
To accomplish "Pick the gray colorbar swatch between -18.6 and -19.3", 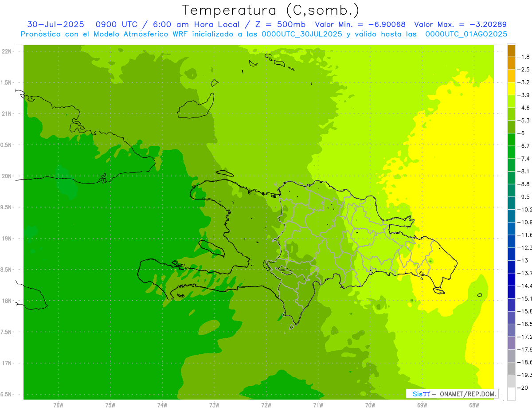I will (511, 368).
